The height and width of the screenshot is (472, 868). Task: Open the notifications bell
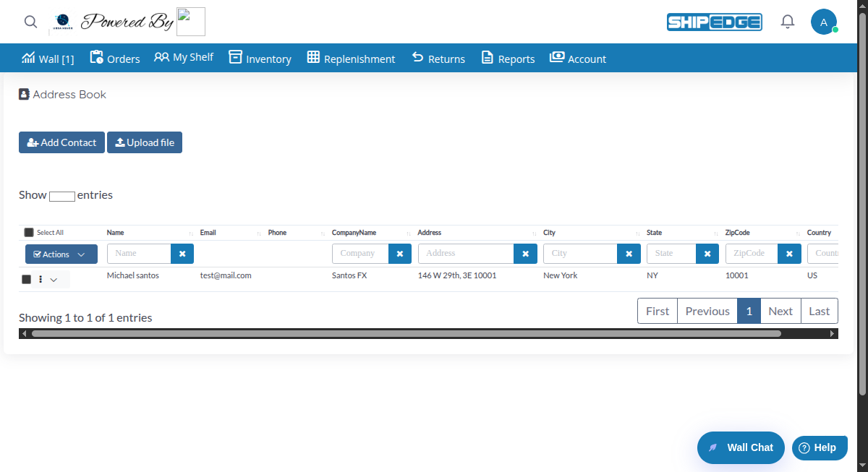pos(788,22)
